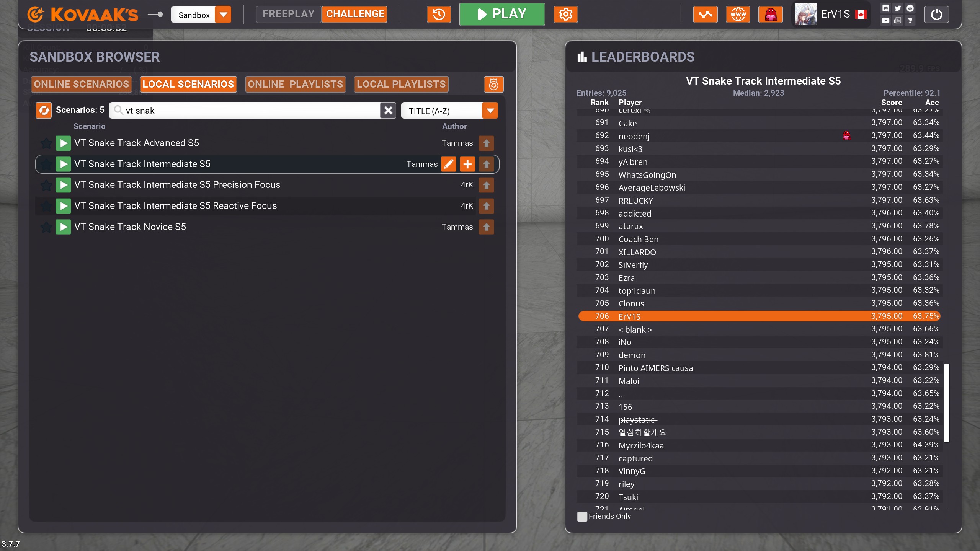Click the power quit icon
The height and width of the screenshot is (551, 980).
[936, 15]
